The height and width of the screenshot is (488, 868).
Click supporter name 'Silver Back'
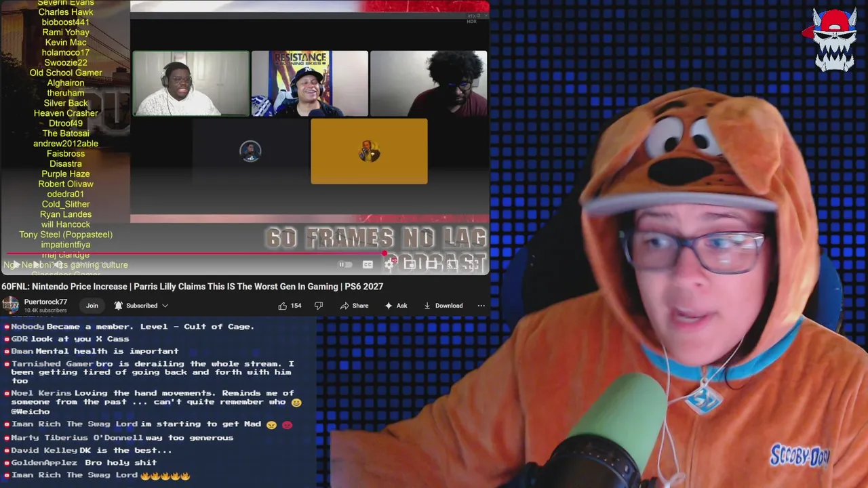click(x=66, y=103)
